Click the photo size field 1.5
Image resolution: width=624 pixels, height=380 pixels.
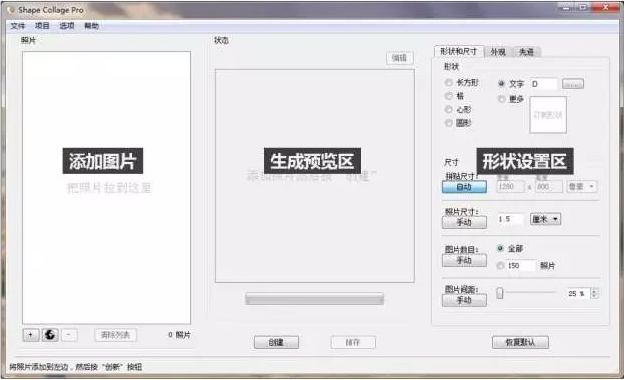point(510,219)
